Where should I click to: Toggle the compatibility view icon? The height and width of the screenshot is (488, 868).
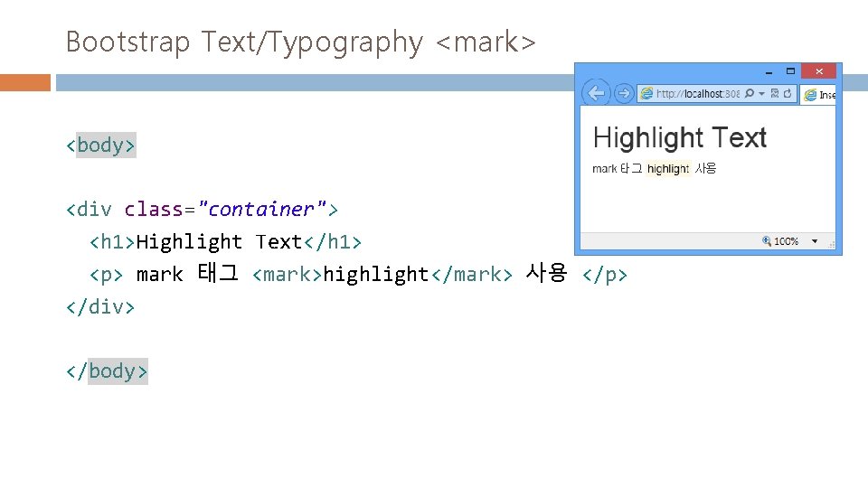pos(775,93)
